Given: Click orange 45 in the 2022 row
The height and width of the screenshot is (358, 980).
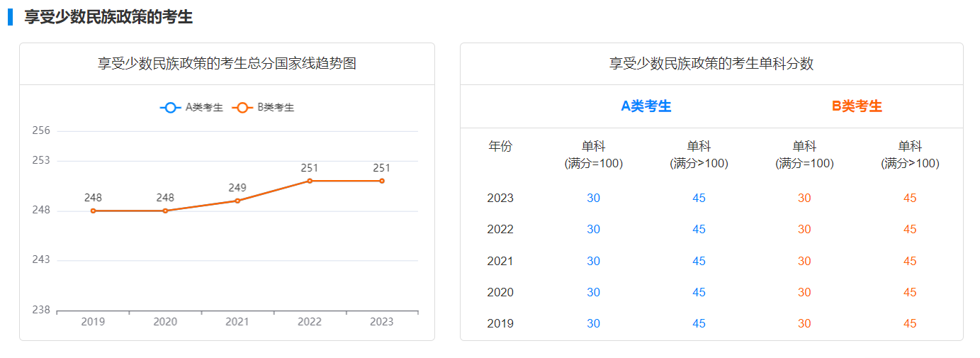Looking at the screenshot, I should pyautogui.click(x=911, y=230).
